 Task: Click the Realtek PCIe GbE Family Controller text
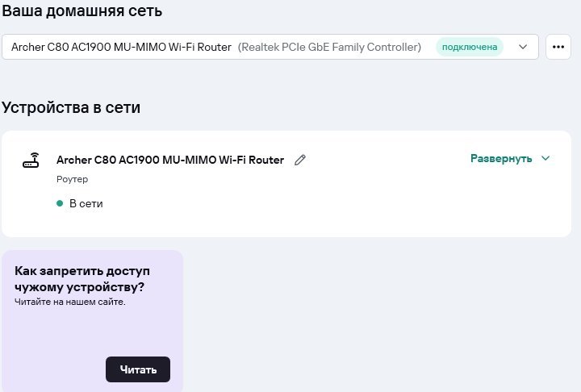coord(329,47)
